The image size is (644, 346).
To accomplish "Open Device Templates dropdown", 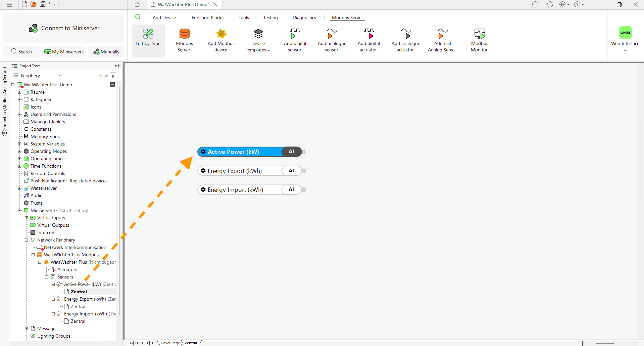I will point(258,40).
